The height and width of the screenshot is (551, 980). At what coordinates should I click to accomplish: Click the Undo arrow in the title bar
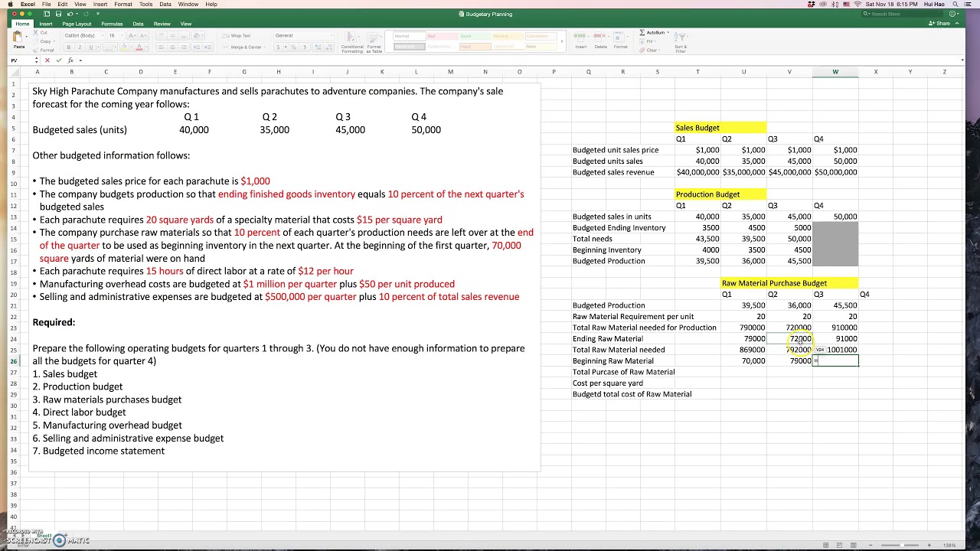click(70, 14)
